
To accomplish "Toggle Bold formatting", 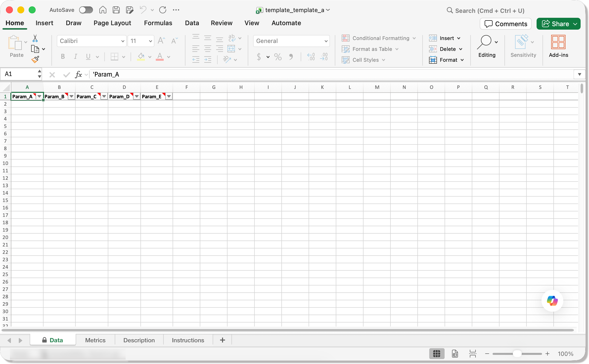I will tap(63, 57).
